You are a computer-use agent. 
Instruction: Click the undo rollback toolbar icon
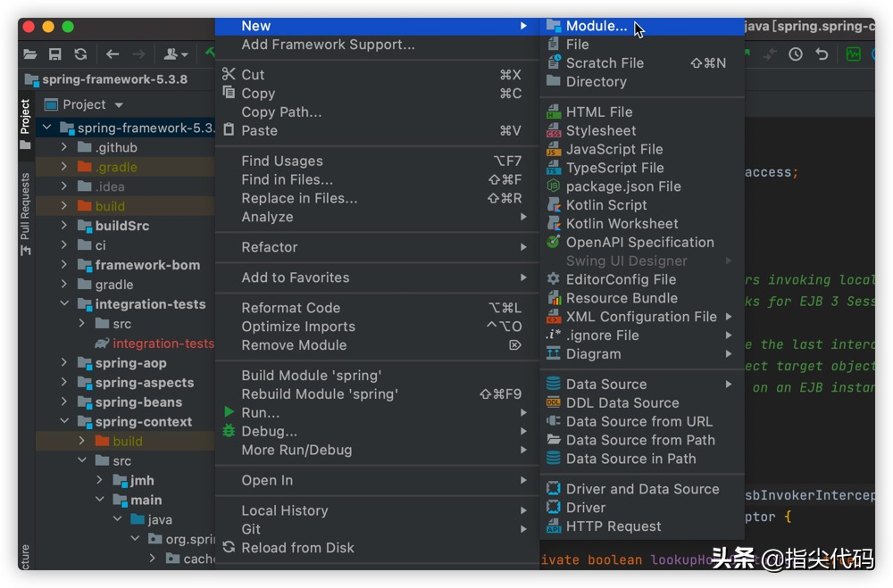tap(822, 54)
